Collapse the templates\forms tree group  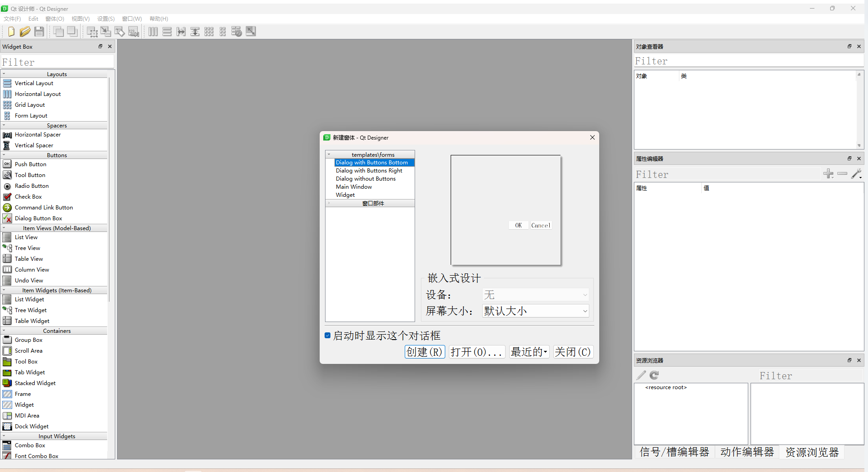tap(329, 154)
